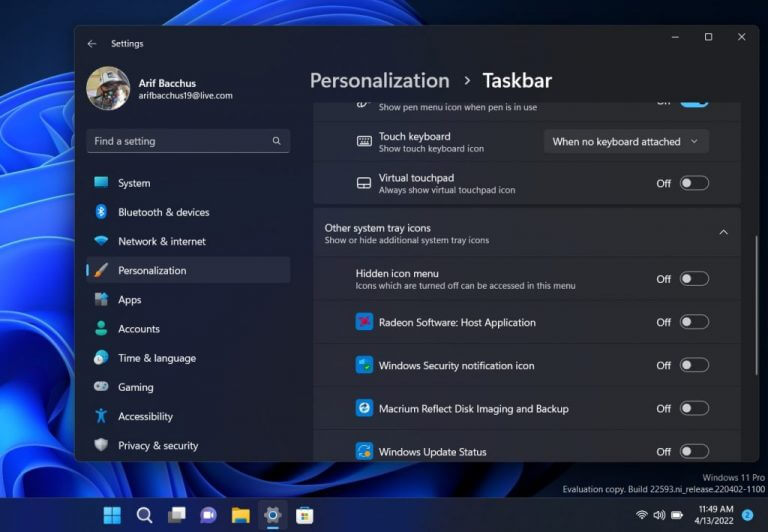Open File Explorer from the taskbar
The width and height of the screenshot is (768, 532).
point(240,515)
